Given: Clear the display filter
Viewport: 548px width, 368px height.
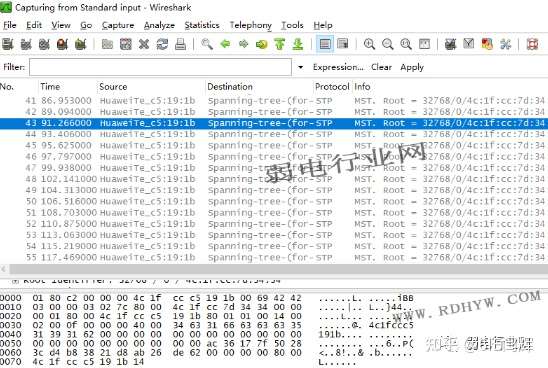Looking at the screenshot, I should point(381,67).
